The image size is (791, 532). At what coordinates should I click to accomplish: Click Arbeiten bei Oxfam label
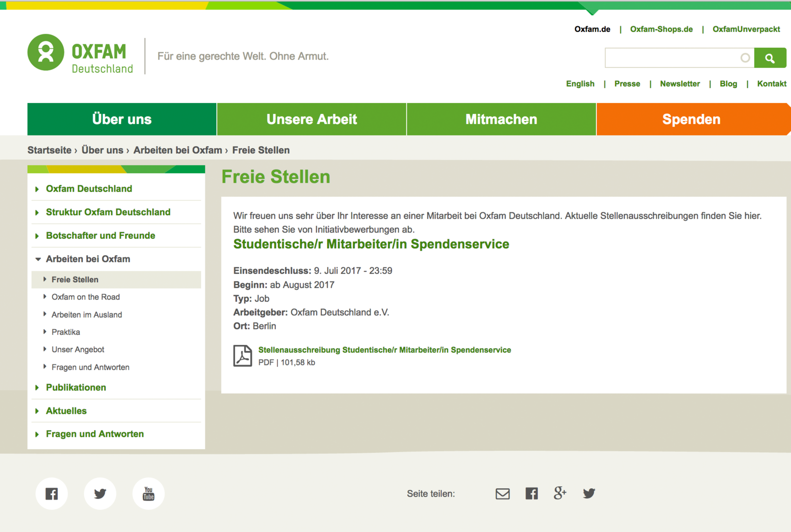click(x=88, y=259)
